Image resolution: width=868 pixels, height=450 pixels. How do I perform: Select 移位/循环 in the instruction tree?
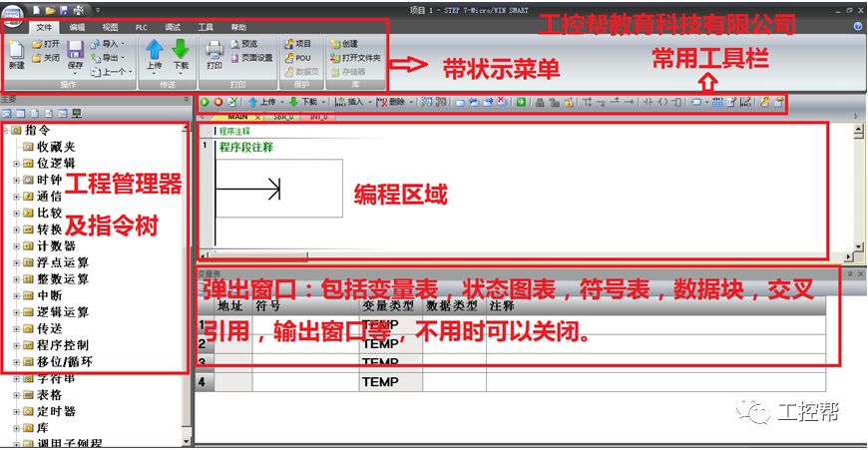64,362
